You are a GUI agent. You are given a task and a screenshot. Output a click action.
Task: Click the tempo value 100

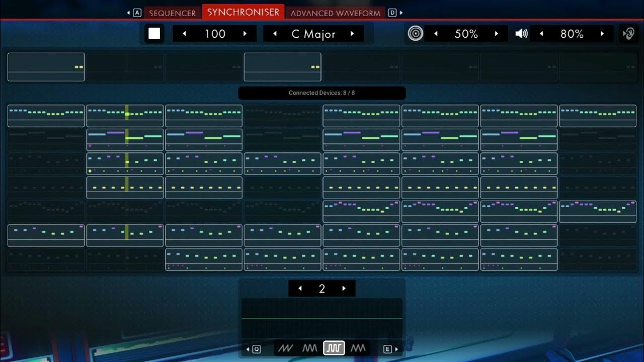coord(215,34)
